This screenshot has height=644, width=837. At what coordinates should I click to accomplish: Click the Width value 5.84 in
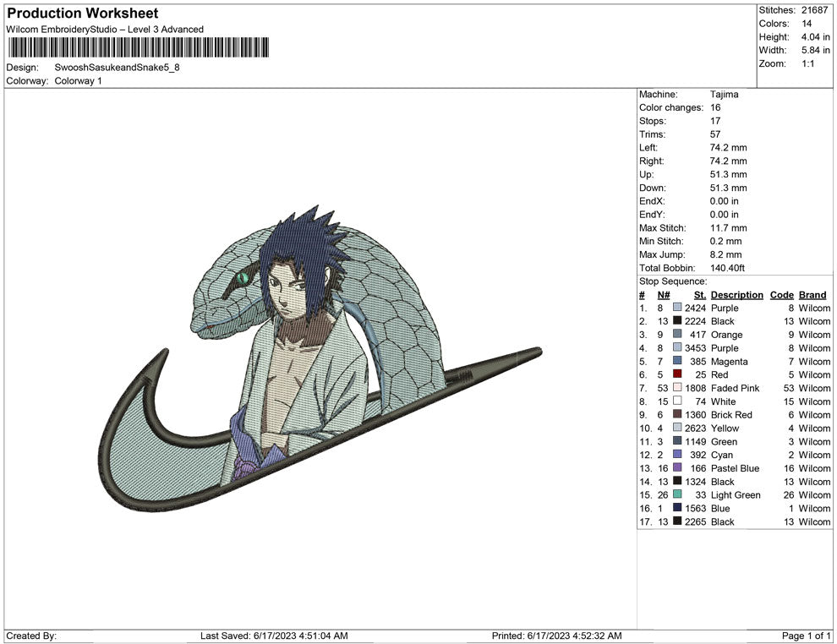[815, 50]
